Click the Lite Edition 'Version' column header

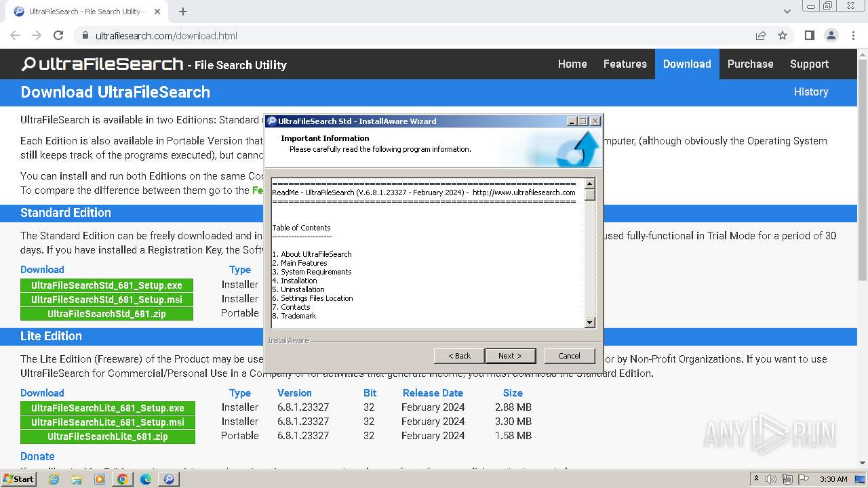(x=294, y=393)
